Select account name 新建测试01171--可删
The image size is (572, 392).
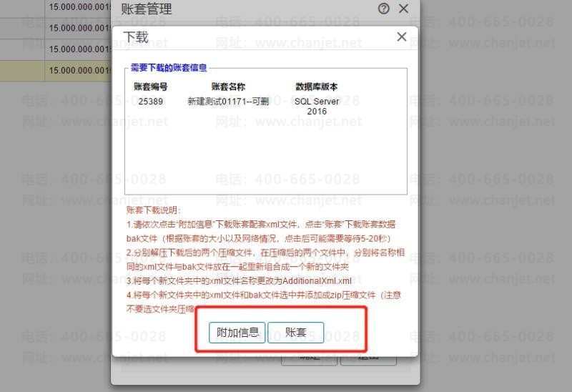pyautogui.click(x=228, y=102)
